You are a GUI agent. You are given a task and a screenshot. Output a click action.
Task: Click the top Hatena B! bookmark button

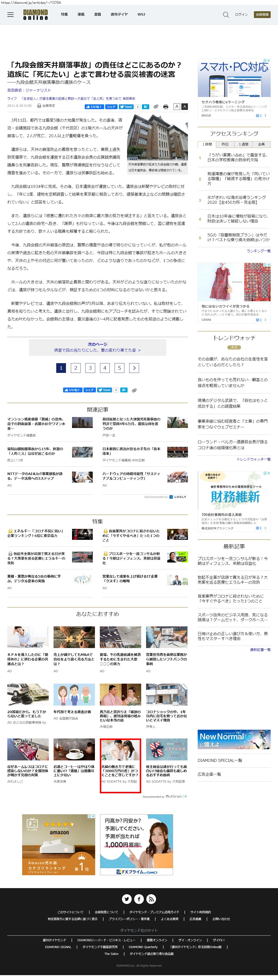[146, 107]
